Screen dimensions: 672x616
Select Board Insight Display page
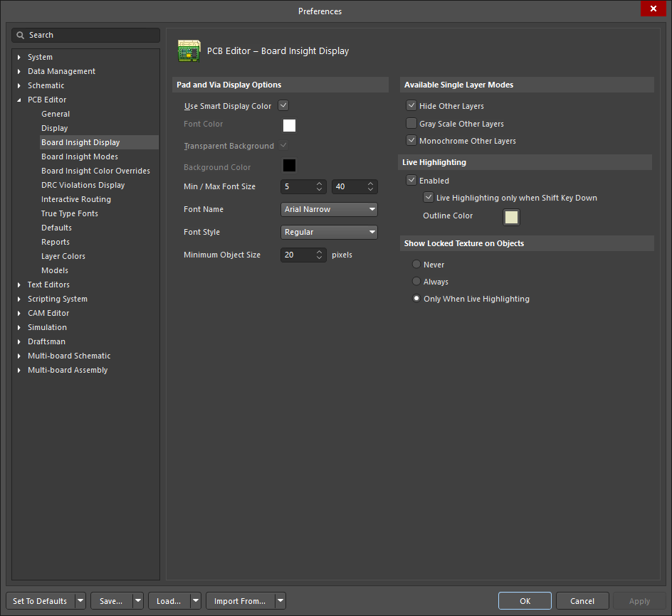[99, 142]
